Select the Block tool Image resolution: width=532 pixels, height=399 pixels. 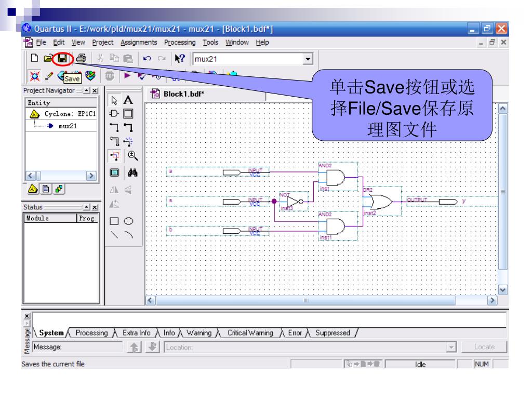point(128,114)
